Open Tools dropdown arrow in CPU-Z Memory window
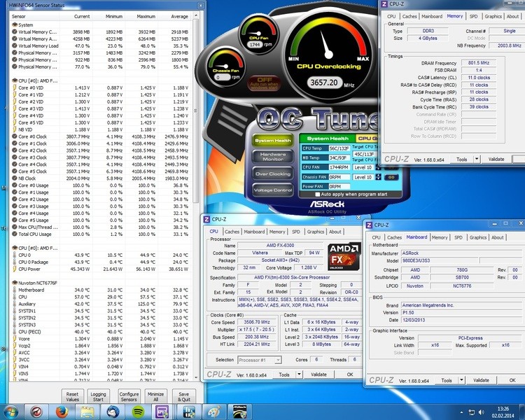This screenshot has height=420, width=525. pos(477,160)
